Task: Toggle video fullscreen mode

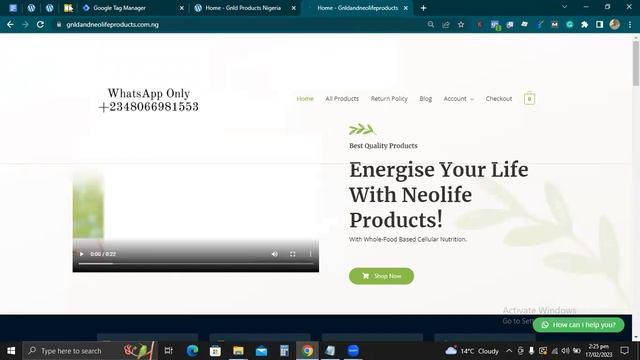Action: [293, 254]
